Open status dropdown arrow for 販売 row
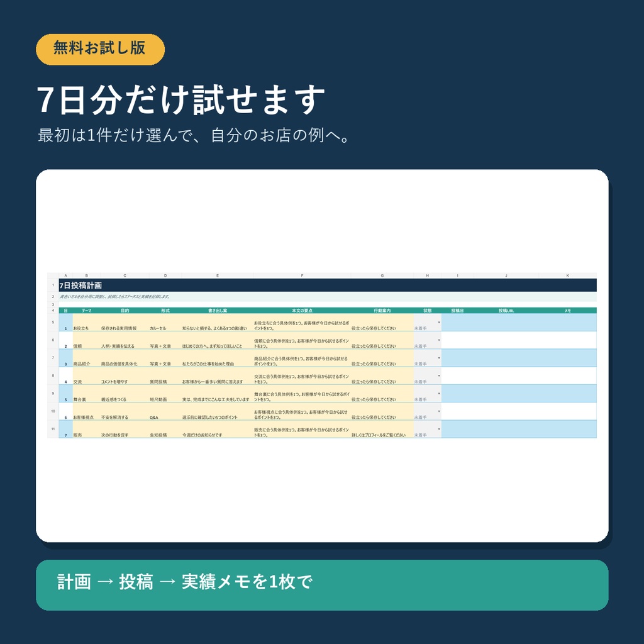 tap(438, 429)
